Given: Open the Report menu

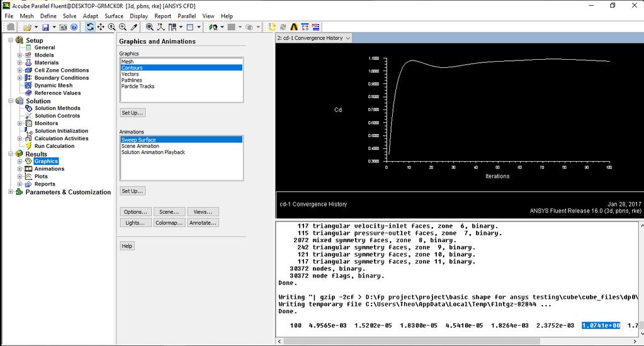Looking at the screenshot, I should (162, 16).
